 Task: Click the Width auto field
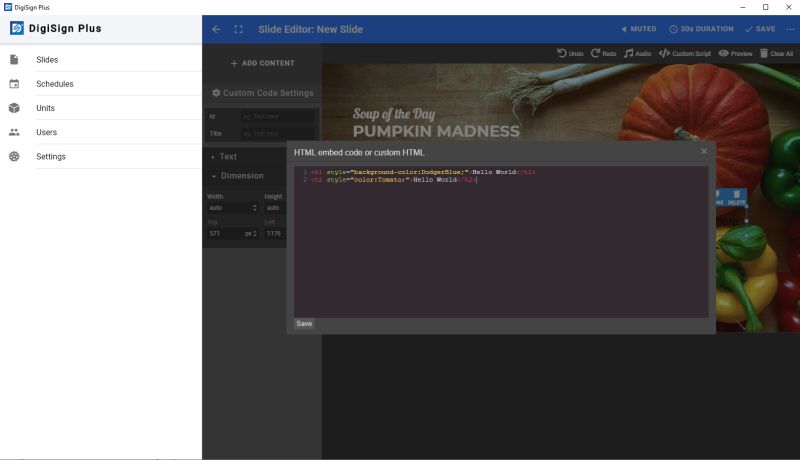(x=229, y=208)
